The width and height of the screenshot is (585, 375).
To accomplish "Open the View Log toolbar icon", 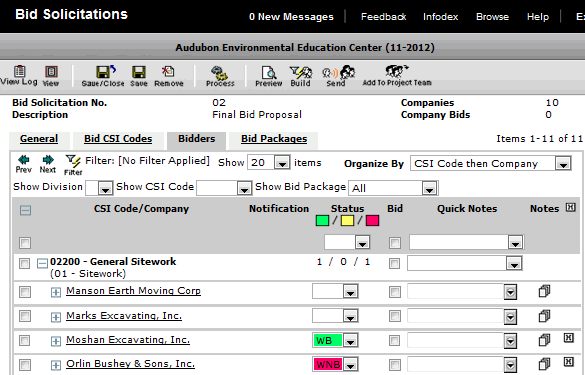I will [x=19, y=75].
